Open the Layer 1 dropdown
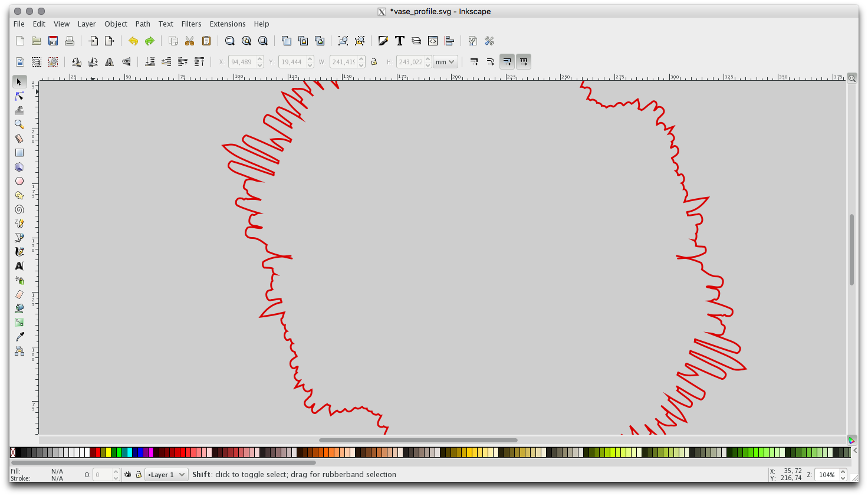The height and width of the screenshot is (496, 868). click(x=167, y=474)
